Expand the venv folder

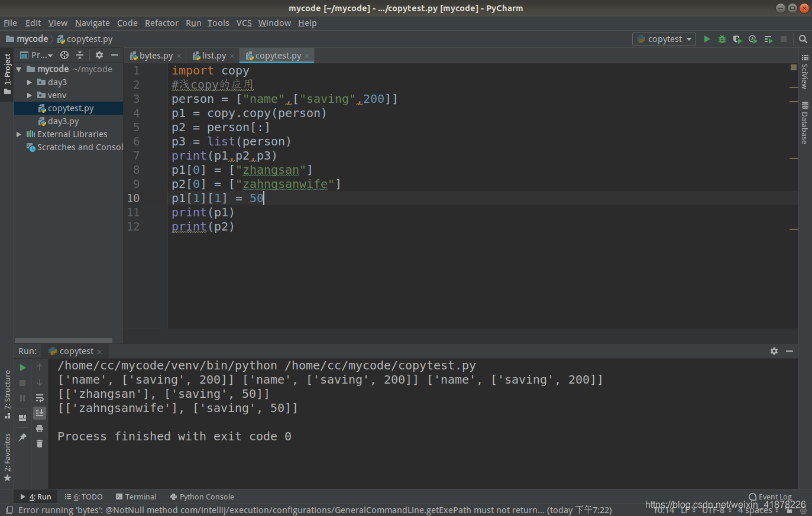coord(30,95)
